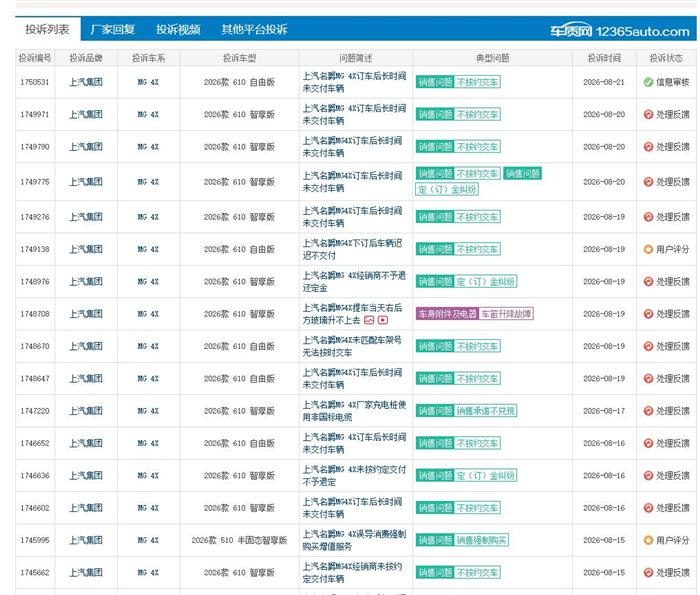Viewport: 700px width, 595px height.
Task: Click 销售问题 tag in complaint 1749138
Action: tap(435, 249)
